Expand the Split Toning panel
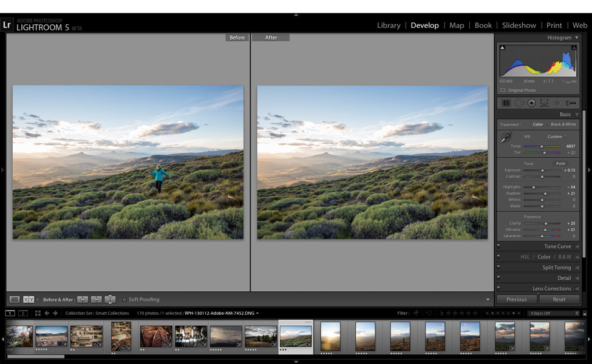The height and width of the screenshot is (364, 592). tap(556, 268)
